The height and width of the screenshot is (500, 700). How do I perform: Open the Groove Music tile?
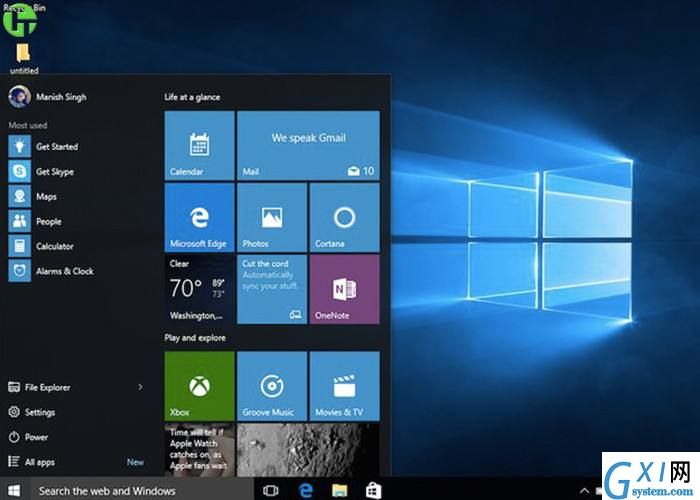point(272,386)
